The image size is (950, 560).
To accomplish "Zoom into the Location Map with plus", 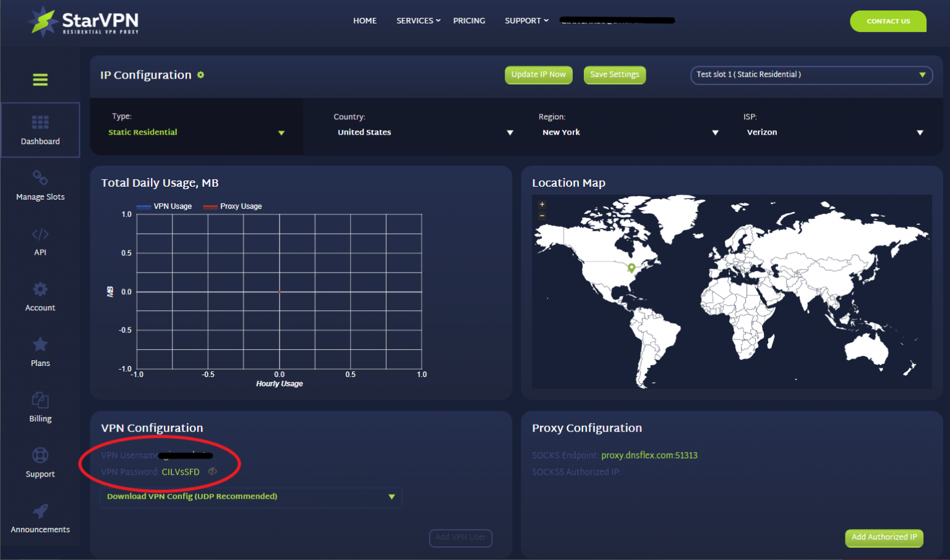I will 541,204.
